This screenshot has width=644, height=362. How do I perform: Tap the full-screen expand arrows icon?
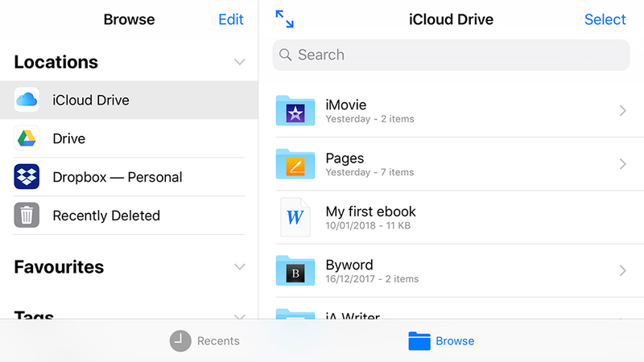click(285, 19)
